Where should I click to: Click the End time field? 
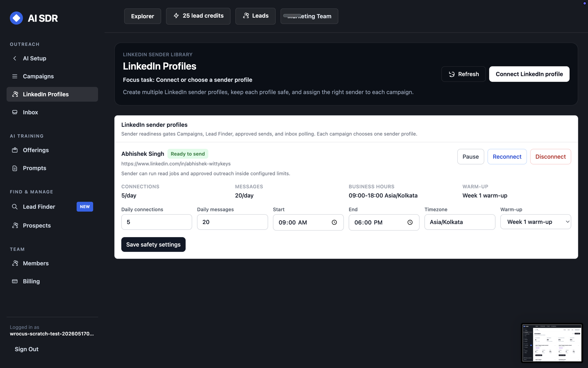384,222
